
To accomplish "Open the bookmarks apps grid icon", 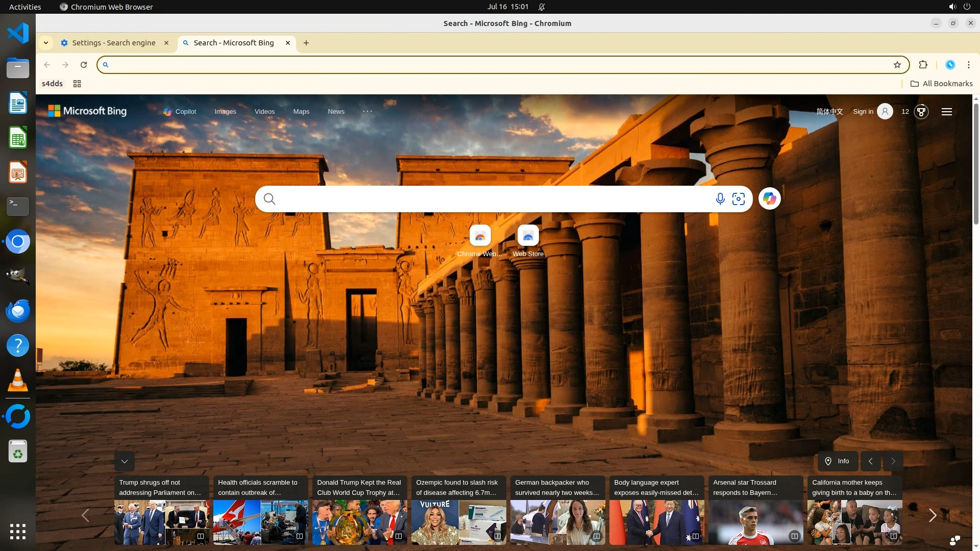I will click(x=77, y=84).
